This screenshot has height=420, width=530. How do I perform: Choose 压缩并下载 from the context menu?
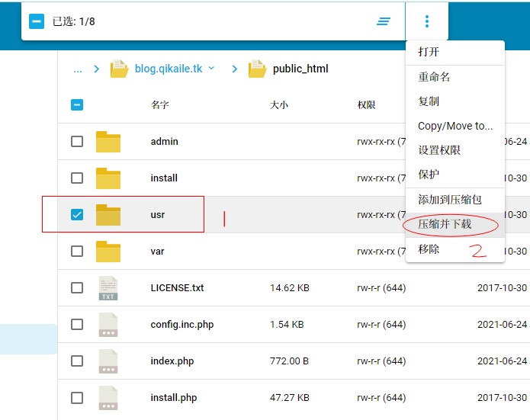[445, 224]
